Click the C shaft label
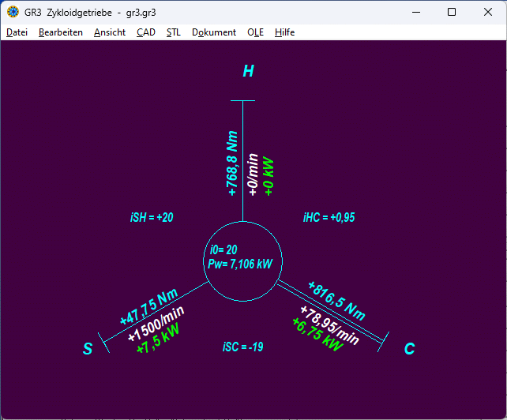This screenshot has width=507, height=420. [x=409, y=349]
